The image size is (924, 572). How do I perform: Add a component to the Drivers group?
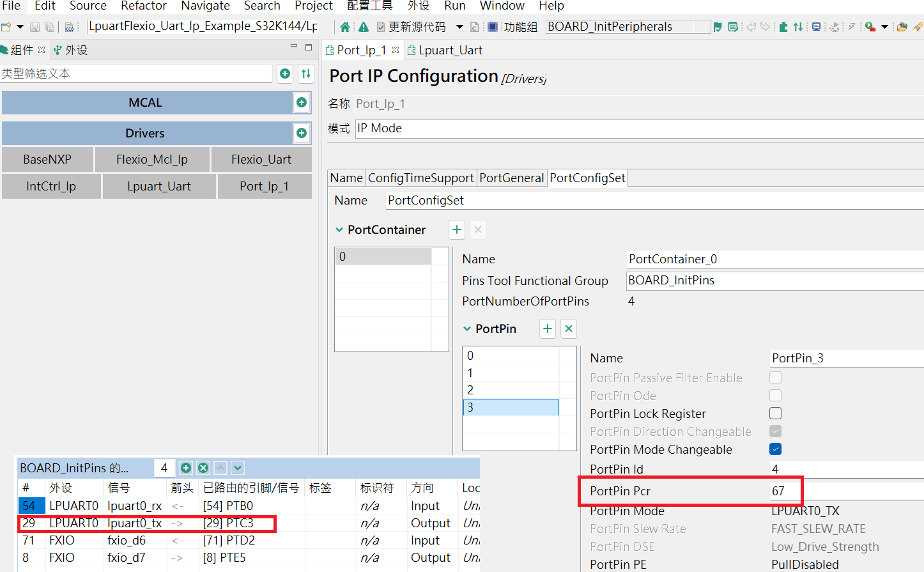click(302, 133)
